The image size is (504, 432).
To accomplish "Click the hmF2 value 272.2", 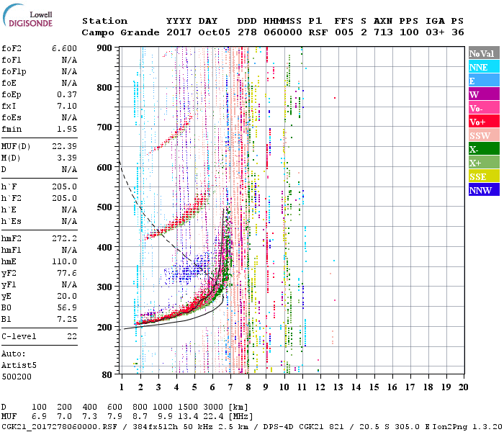I will 64,238.
